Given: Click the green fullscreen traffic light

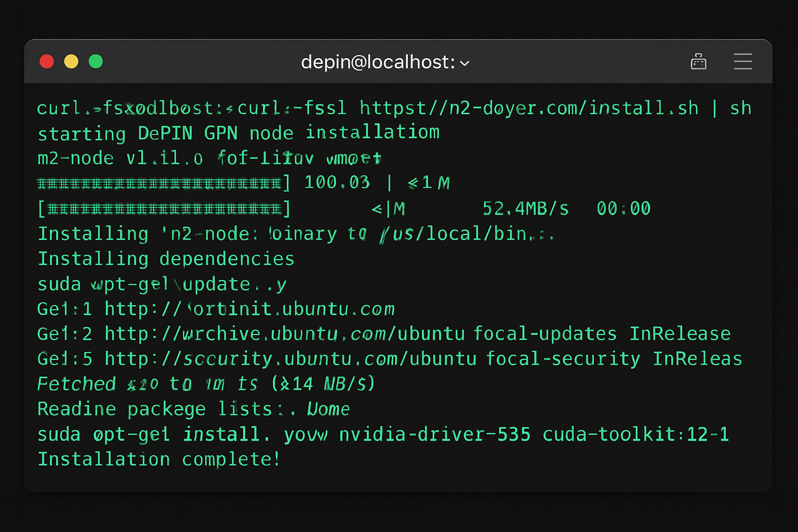Looking at the screenshot, I should click(96, 61).
